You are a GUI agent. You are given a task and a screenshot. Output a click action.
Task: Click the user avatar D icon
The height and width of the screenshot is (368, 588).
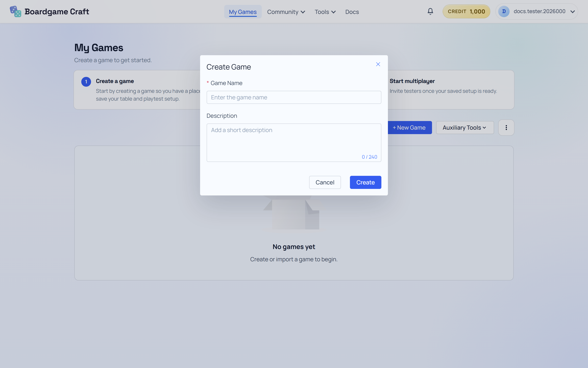(x=504, y=11)
